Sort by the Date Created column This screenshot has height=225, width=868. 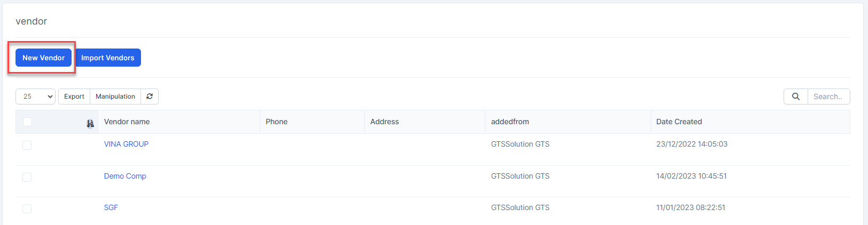[679, 122]
